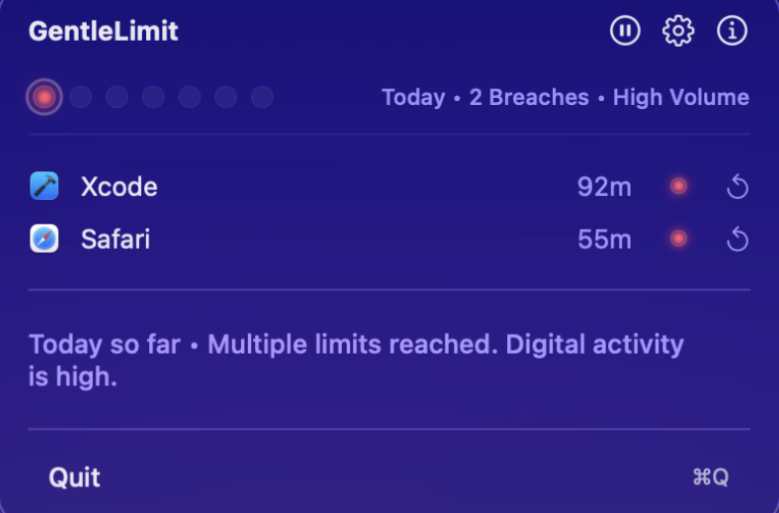Click the red status dot for Safari
This screenshot has width=779, height=513.
pos(679,239)
